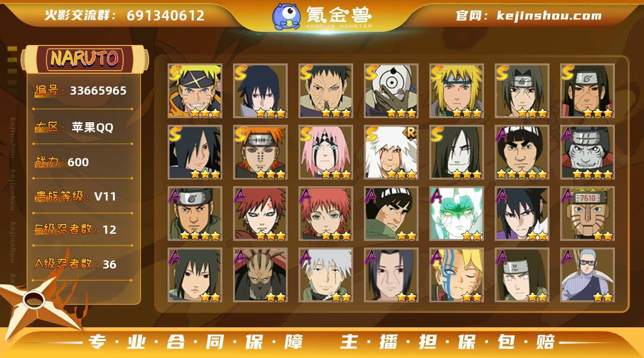
Task: Select the glowing green-eyed white creature portrait
Action: pyautogui.click(x=457, y=213)
